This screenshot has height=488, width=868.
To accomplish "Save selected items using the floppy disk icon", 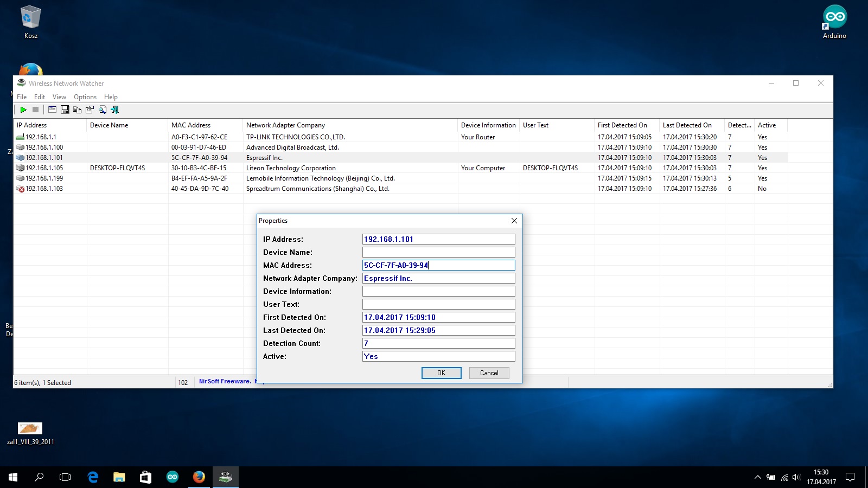I will [x=65, y=110].
